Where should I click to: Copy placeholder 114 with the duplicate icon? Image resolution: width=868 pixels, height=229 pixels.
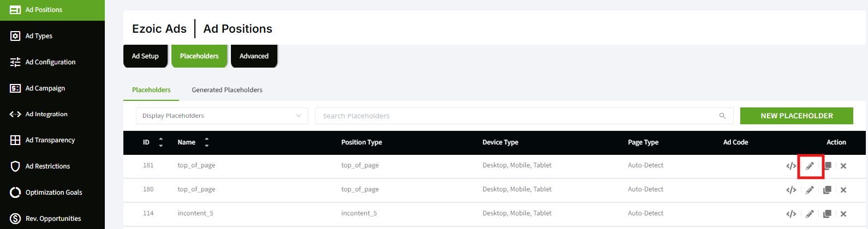tap(827, 214)
